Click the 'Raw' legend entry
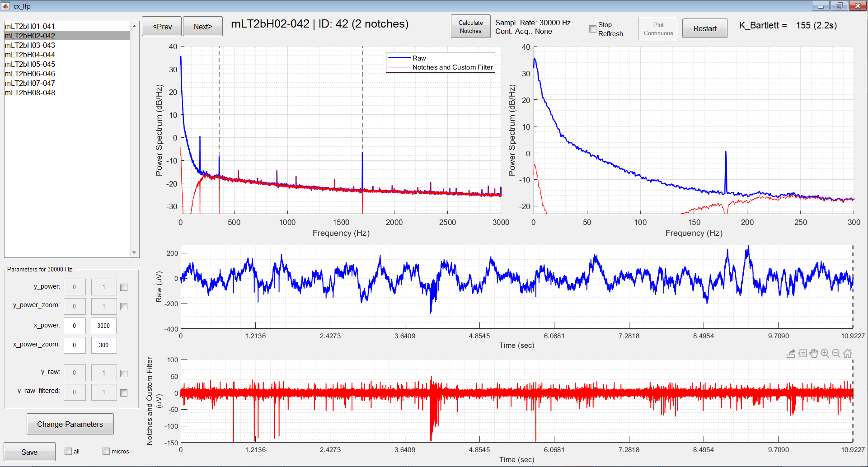 419,58
